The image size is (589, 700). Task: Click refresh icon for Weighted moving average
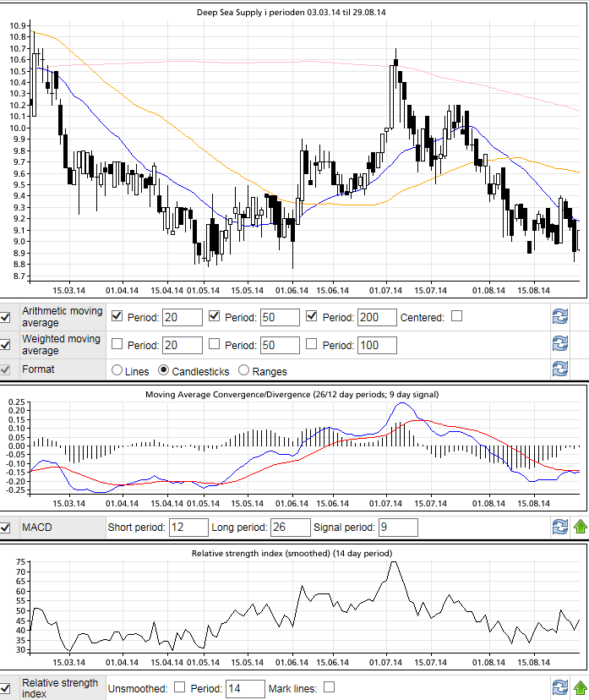(x=559, y=343)
